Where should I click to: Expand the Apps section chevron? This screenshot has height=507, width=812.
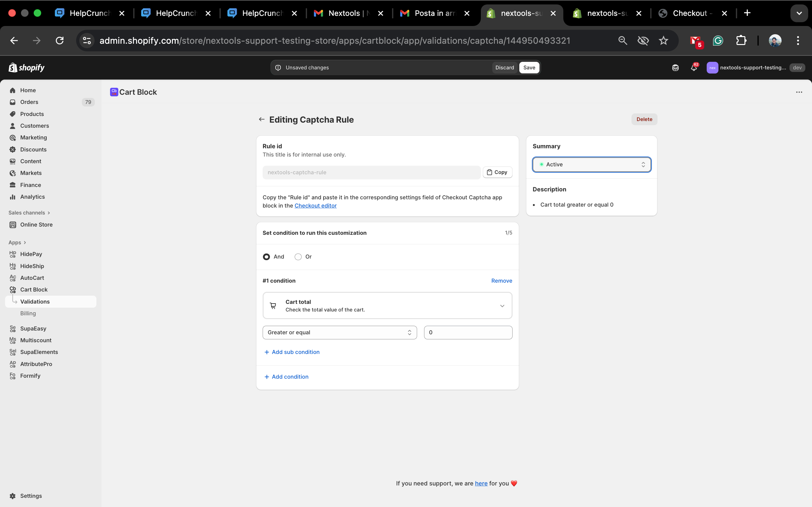tap(25, 242)
